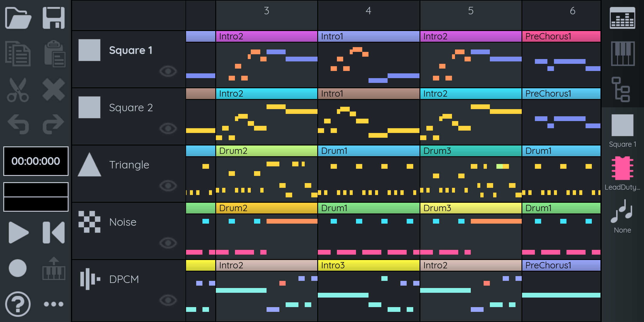Viewport: 644px width, 322px height.
Task: Switch to the sequencer view tab
Action: (x=623, y=18)
